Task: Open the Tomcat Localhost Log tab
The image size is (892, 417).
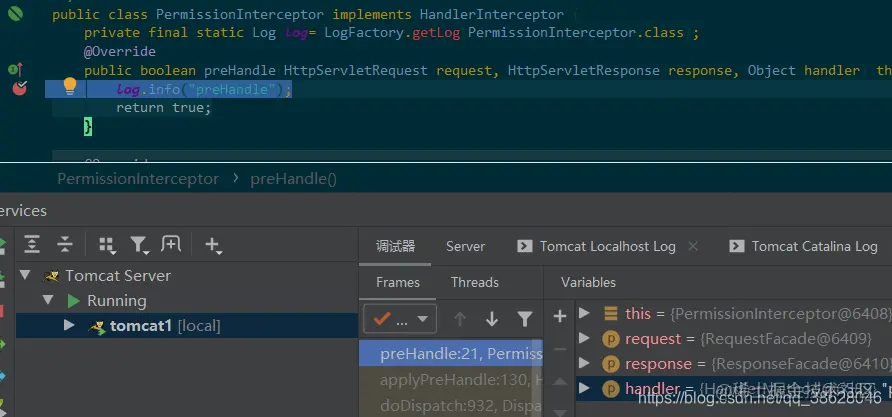Action: coord(607,246)
